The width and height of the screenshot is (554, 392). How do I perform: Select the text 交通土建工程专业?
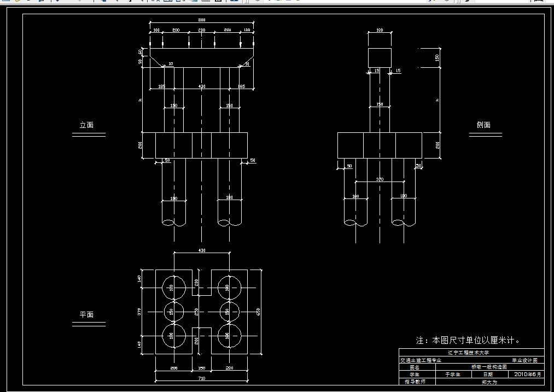pos(421,360)
